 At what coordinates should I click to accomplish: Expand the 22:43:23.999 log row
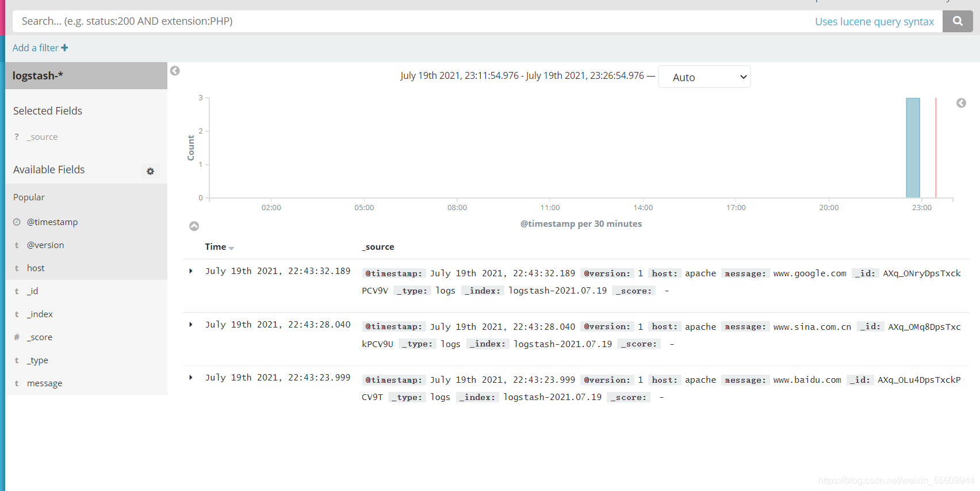click(x=191, y=378)
